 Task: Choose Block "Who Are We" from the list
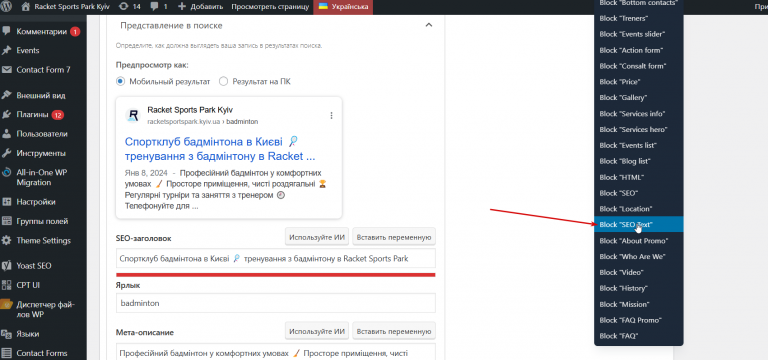(x=639, y=256)
